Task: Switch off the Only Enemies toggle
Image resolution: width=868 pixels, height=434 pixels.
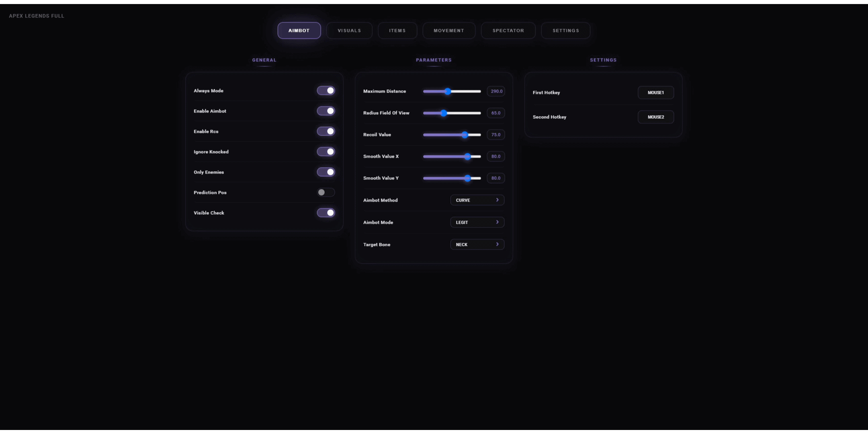Action: tap(325, 172)
